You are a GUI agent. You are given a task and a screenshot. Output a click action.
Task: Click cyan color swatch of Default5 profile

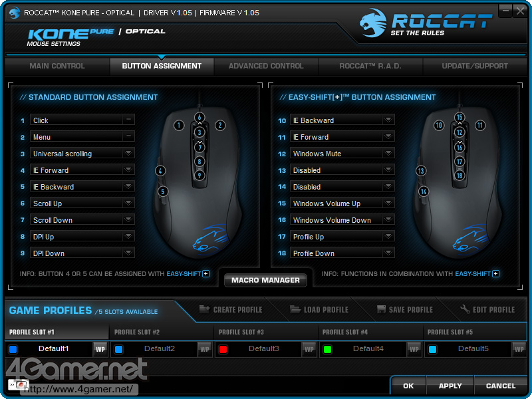coord(432,349)
